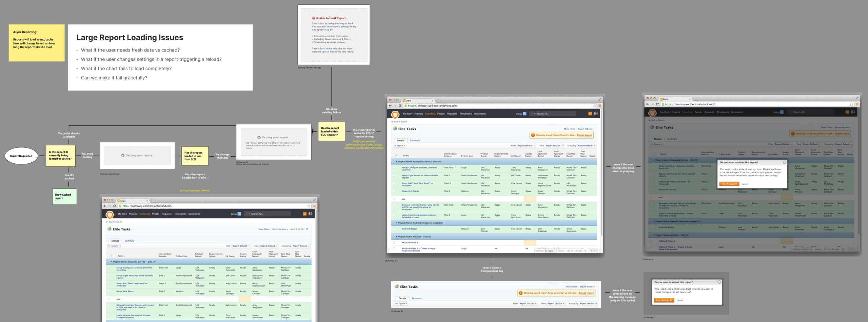
Task: Click browser back arrow in the 'Reload report' banner window
Action: tap(390, 106)
